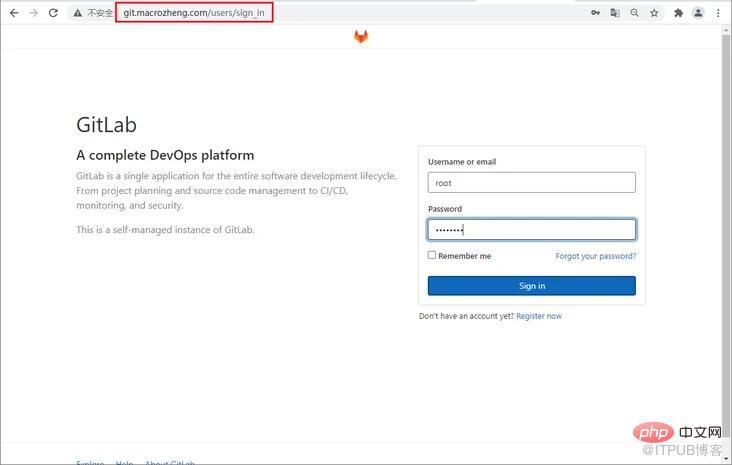This screenshot has height=465, width=732.
Task: Open the extensions puzzle icon
Action: coord(678,13)
